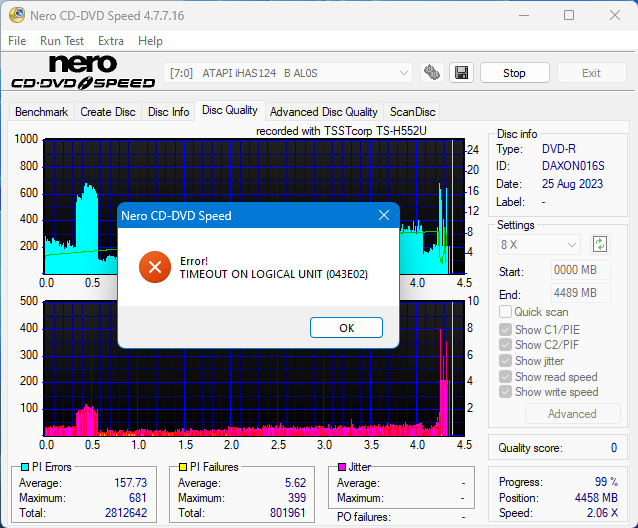Toggle Show jitter checkbox

pos(505,361)
